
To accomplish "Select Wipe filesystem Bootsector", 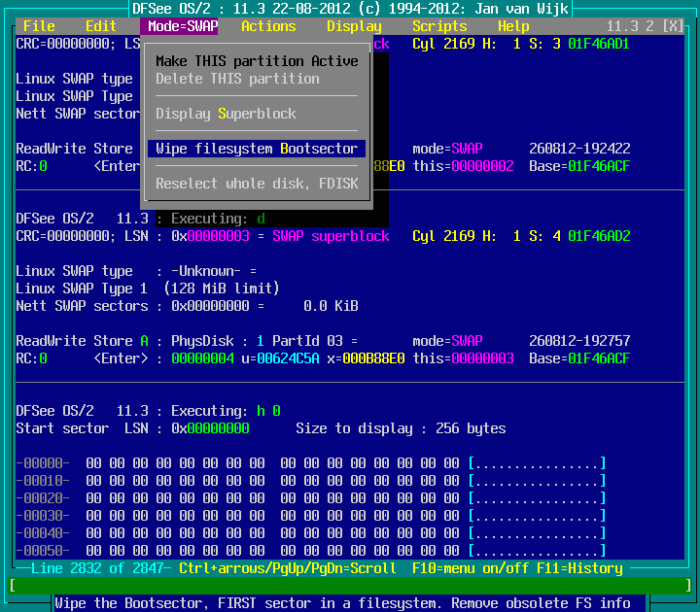I will tap(257, 149).
